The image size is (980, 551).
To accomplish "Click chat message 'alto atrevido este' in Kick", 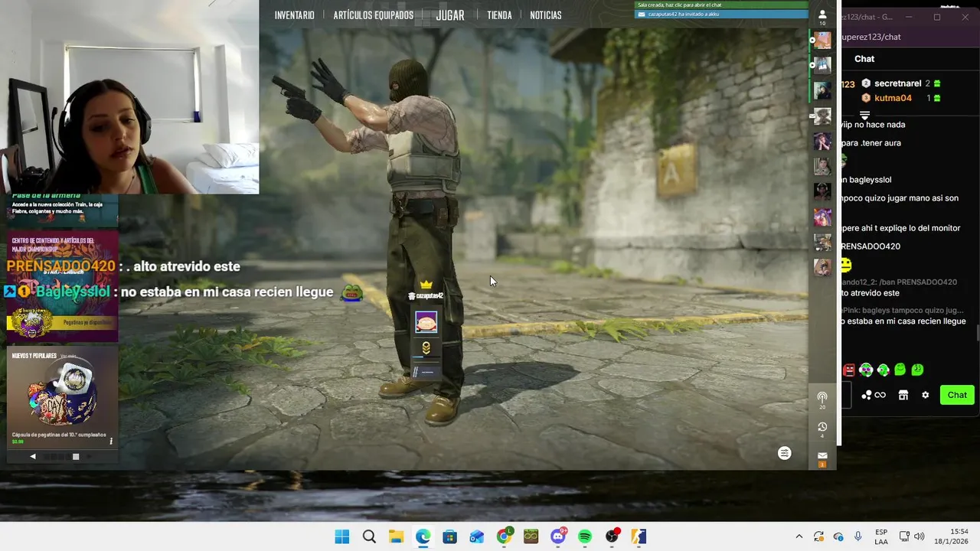I will click(871, 293).
